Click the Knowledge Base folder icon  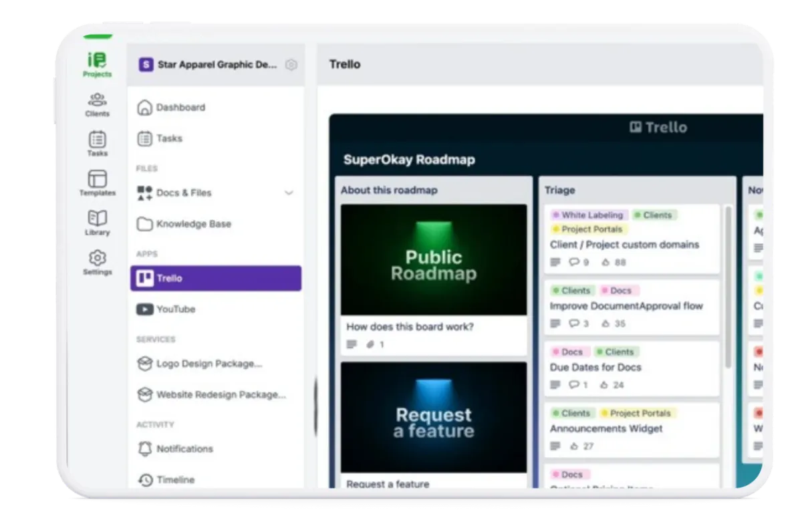coord(145,224)
